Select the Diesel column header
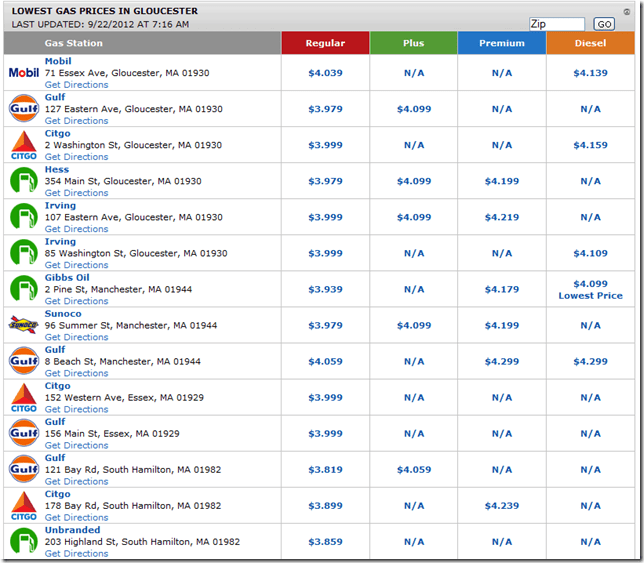Screen dimensions: 644x563 point(590,43)
